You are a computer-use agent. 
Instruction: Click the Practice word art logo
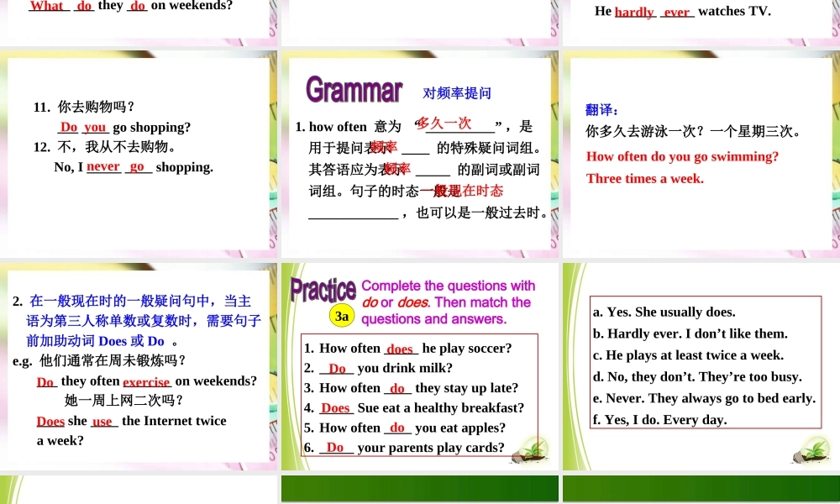pos(323,290)
